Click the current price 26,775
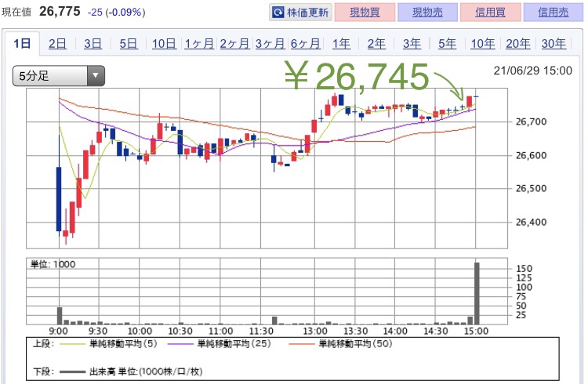This screenshot has height=384, width=588. [x=60, y=11]
